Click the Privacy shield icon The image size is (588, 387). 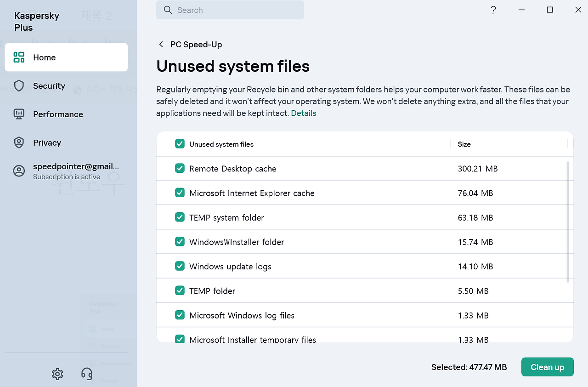tap(19, 143)
